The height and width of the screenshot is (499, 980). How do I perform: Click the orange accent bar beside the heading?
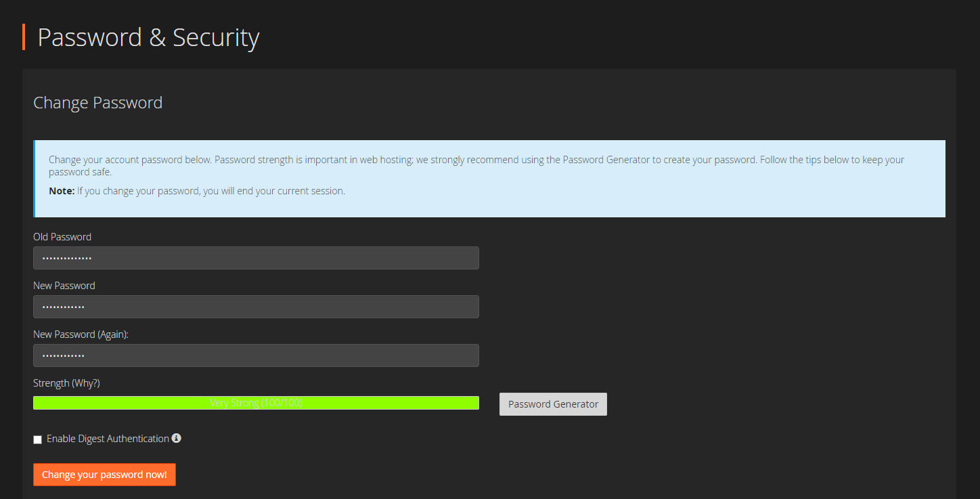[25, 37]
